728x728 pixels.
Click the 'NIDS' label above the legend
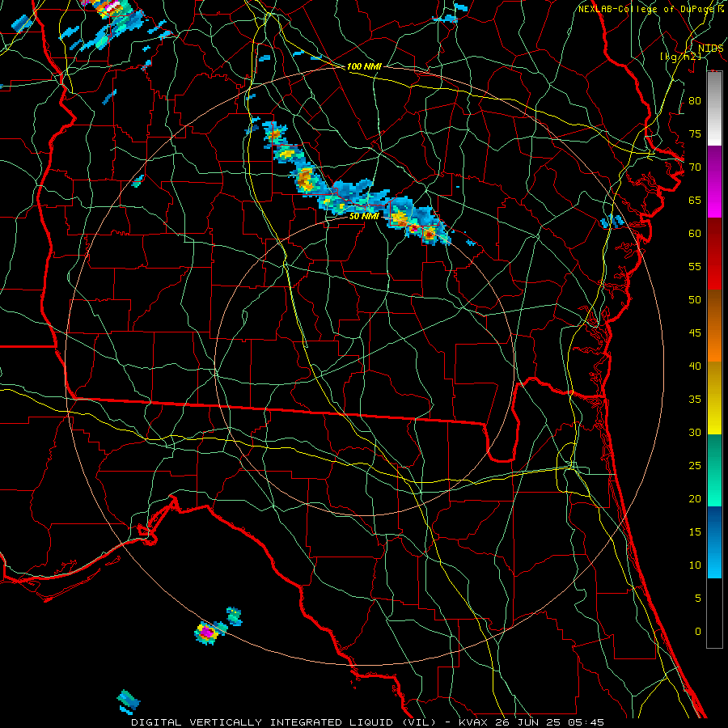(710, 48)
